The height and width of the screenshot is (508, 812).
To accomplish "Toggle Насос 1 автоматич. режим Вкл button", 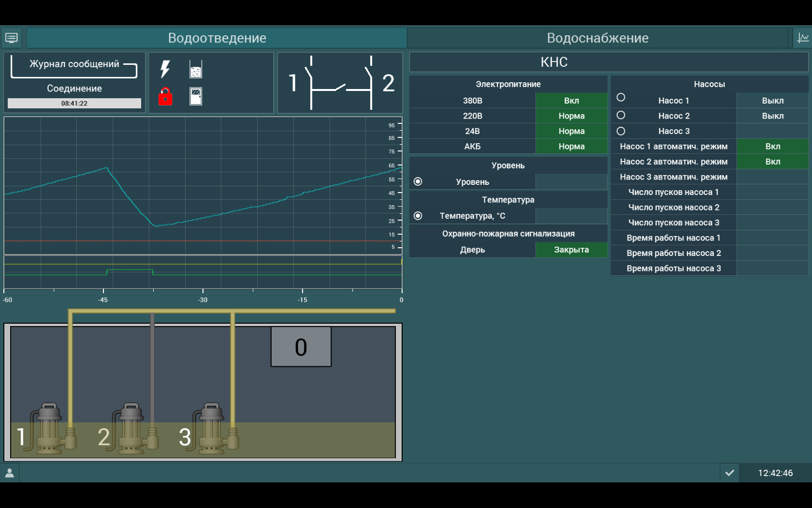I will tap(772, 147).
